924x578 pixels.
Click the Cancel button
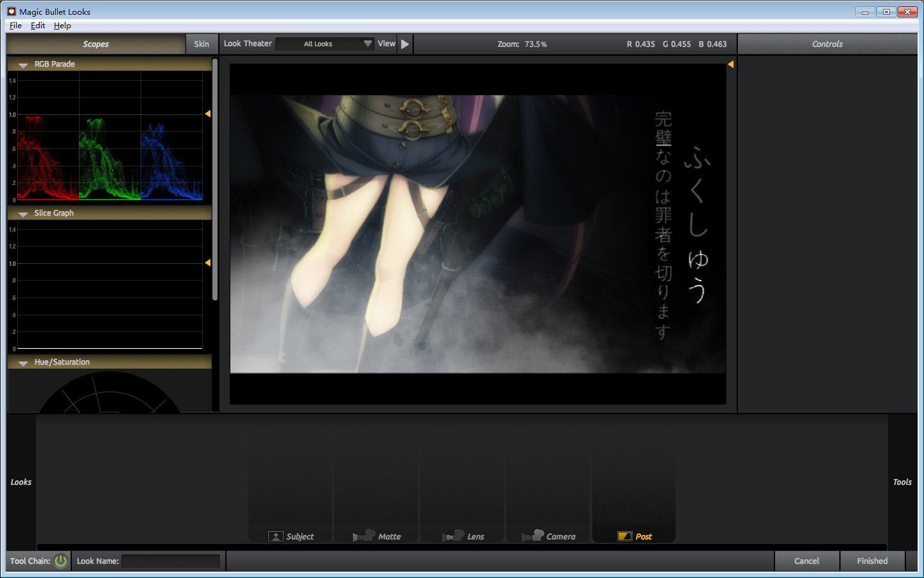[807, 561]
